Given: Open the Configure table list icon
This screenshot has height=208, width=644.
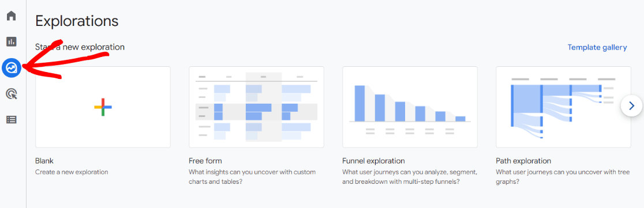Looking at the screenshot, I should click(x=12, y=120).
